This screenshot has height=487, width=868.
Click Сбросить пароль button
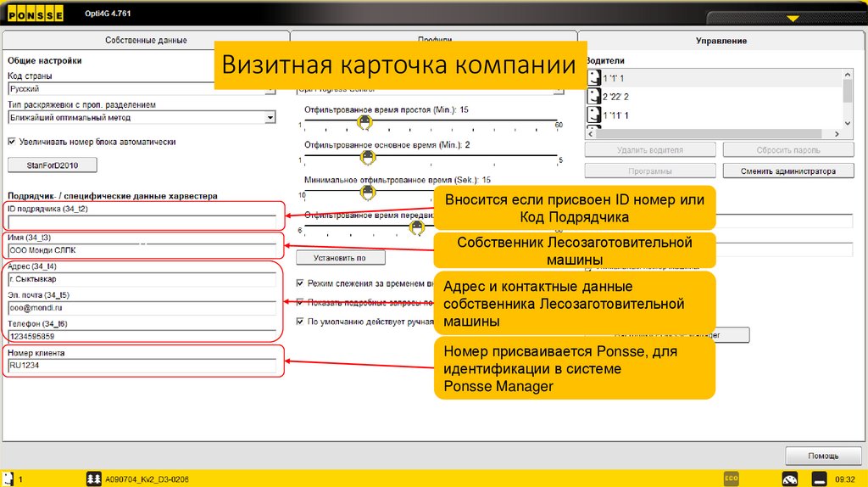(788, 149)
